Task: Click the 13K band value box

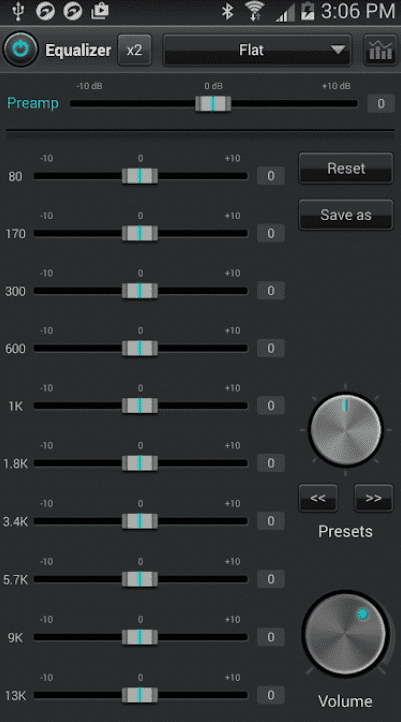Action: 271,695
